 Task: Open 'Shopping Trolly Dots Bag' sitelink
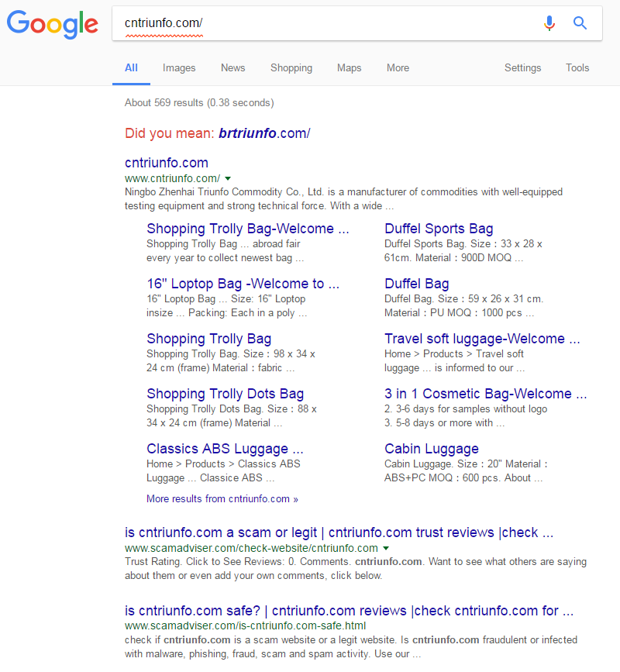pyautogui.click(x=226, y=394)
